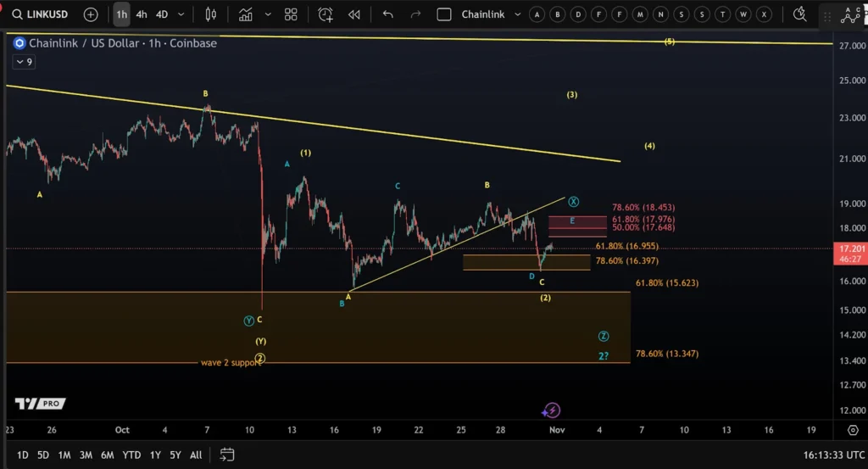The width and height of the screenshot is (868, 469).
Task: Select the yellow wave (3) label
Action: pos(572,95)
